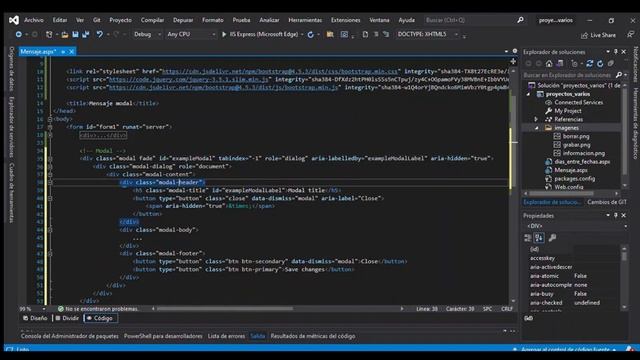The width and height of the screenshot is (640, 360).
Task: Click the Home icon in Solution Explorer
Action: (549, 64)
